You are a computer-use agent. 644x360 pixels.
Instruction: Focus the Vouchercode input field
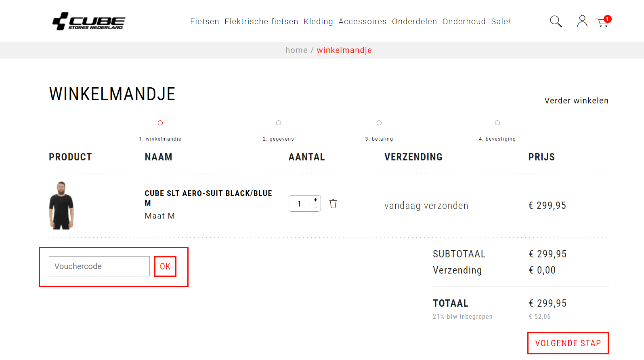pyautogui.click(x=99, y=266)
